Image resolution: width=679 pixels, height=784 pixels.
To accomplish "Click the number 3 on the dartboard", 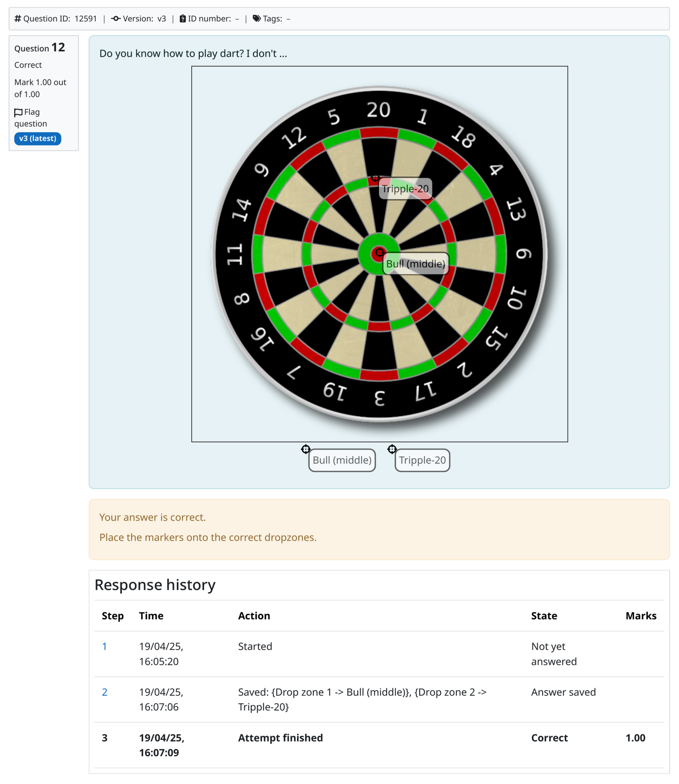I will pos(380,399).
